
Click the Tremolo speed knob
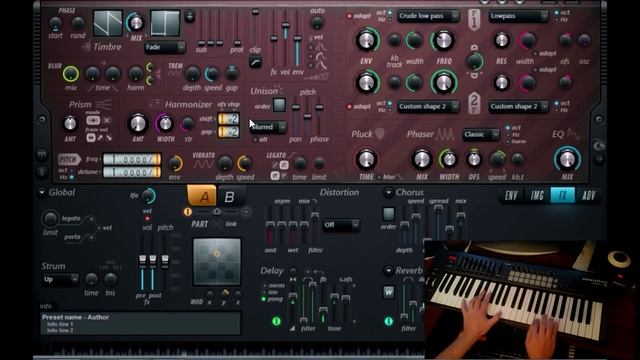212,74
